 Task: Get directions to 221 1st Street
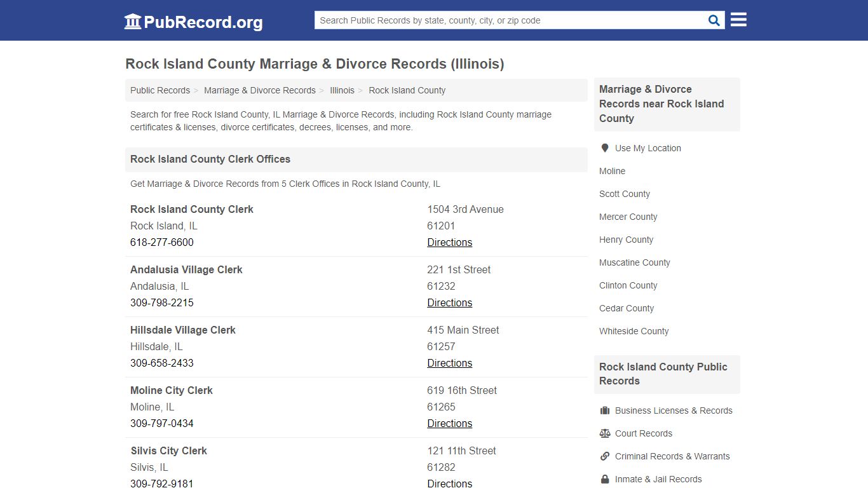coord(449,302)
